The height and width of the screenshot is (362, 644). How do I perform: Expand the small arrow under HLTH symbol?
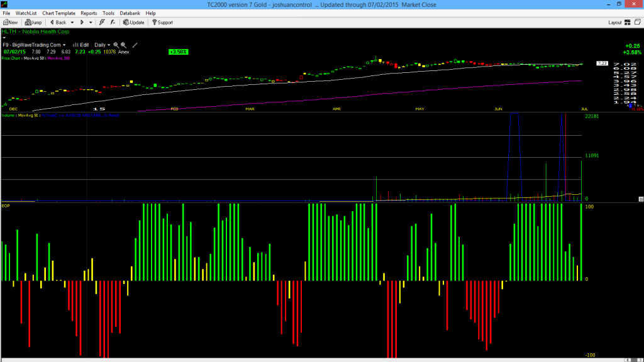pos(4,38)
